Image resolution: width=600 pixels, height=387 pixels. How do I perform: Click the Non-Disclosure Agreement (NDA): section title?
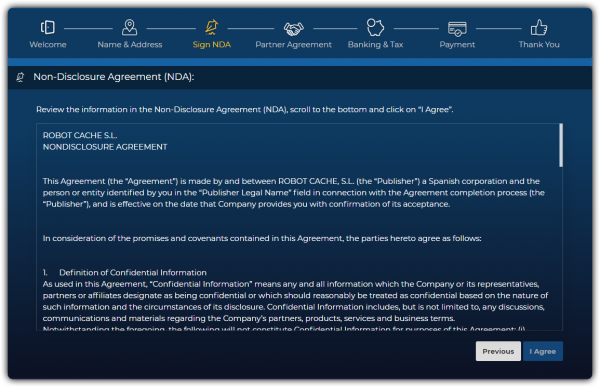click(114, 77)
